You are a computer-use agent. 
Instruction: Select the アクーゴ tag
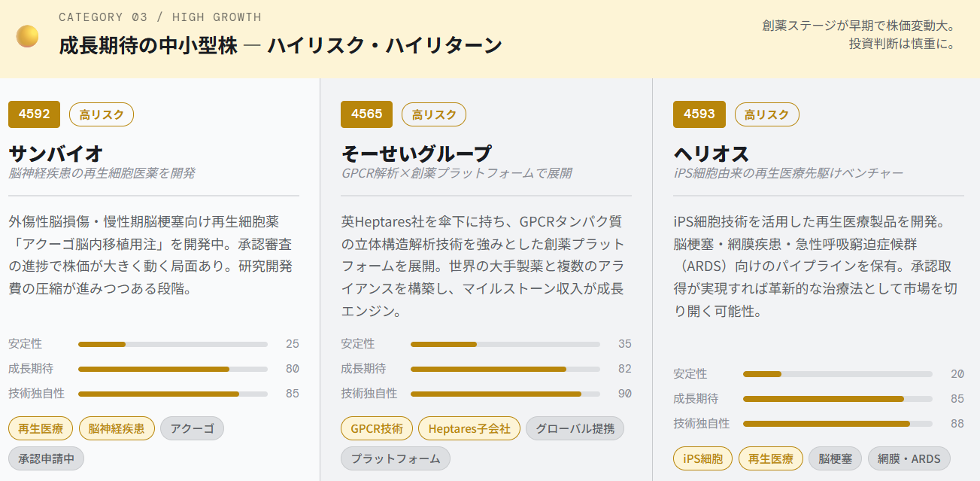pyautogui.click(x=192, y=429)
